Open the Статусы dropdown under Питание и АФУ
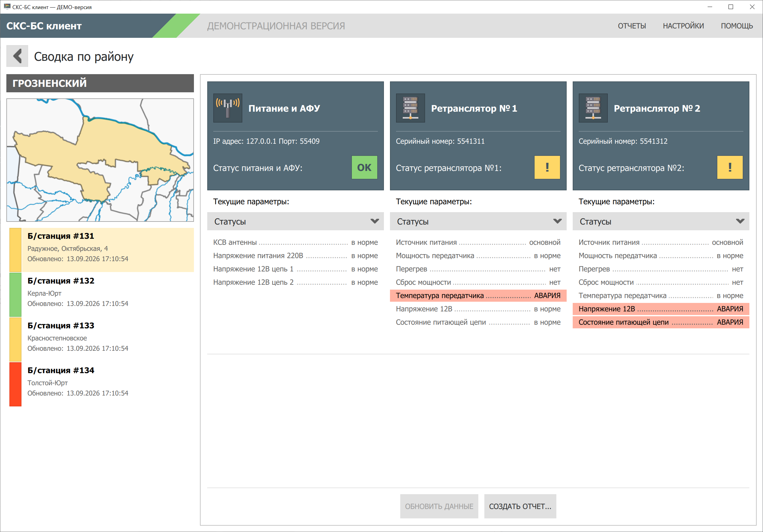The height and width of the screenshot is (532, 763). [x=296, y=222]
